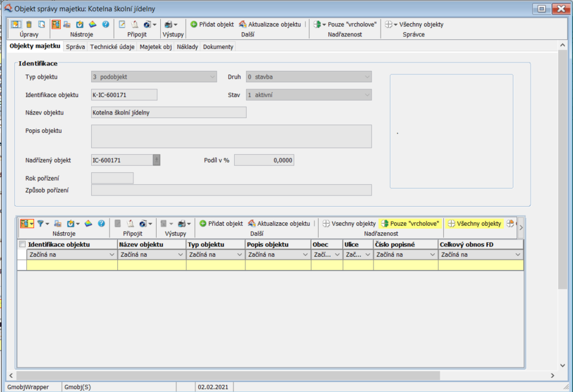Switch to the Technické údaje tab
Screen dimensions: 573x392
click(x=113, y=46)
